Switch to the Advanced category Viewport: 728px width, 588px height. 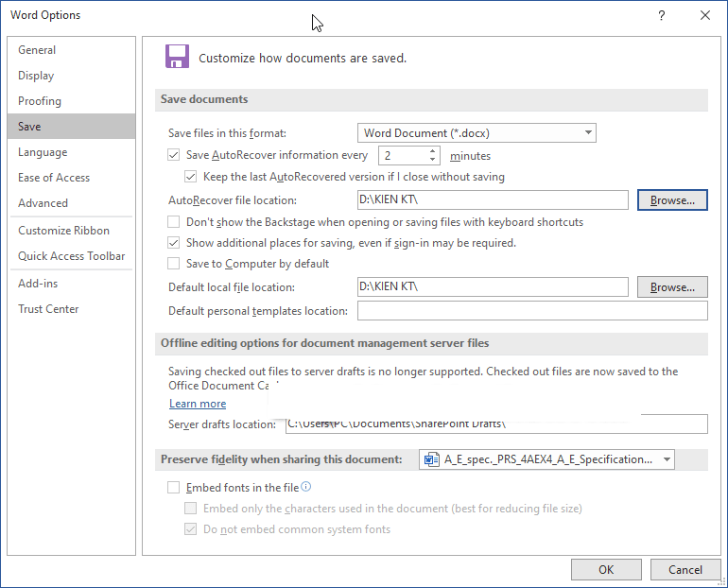pos(43,203)
